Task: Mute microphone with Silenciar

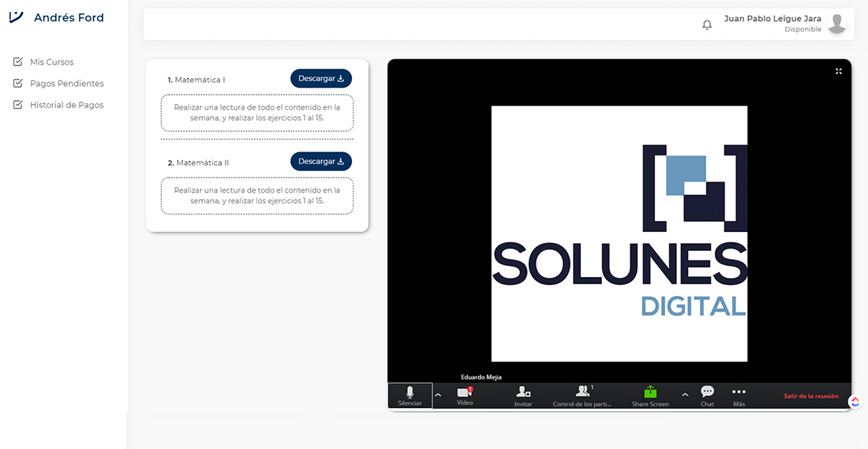Action: pos(410,396)
